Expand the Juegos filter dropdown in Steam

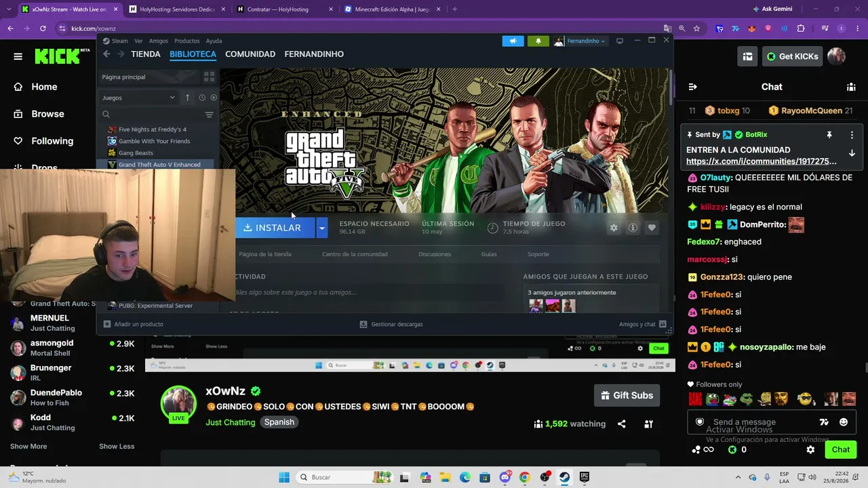138,98
